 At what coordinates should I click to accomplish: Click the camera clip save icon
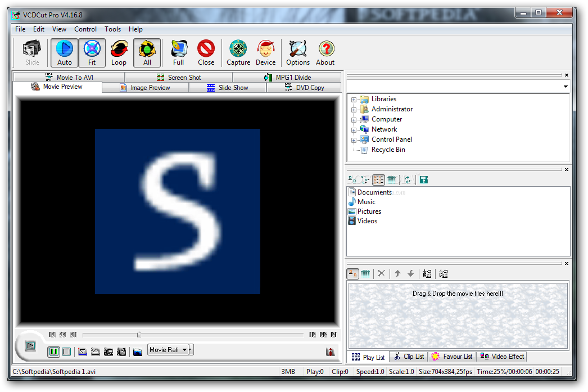[x=121, y=352]
